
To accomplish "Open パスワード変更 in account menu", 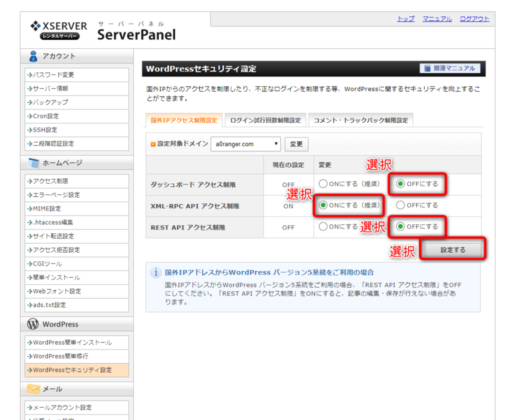I will click(x=76, y=75).
